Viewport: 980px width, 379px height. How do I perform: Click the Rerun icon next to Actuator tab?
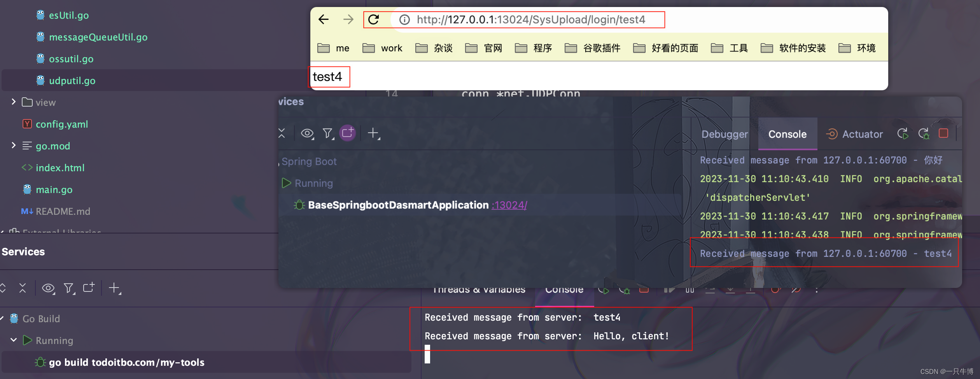coord(903,134)
